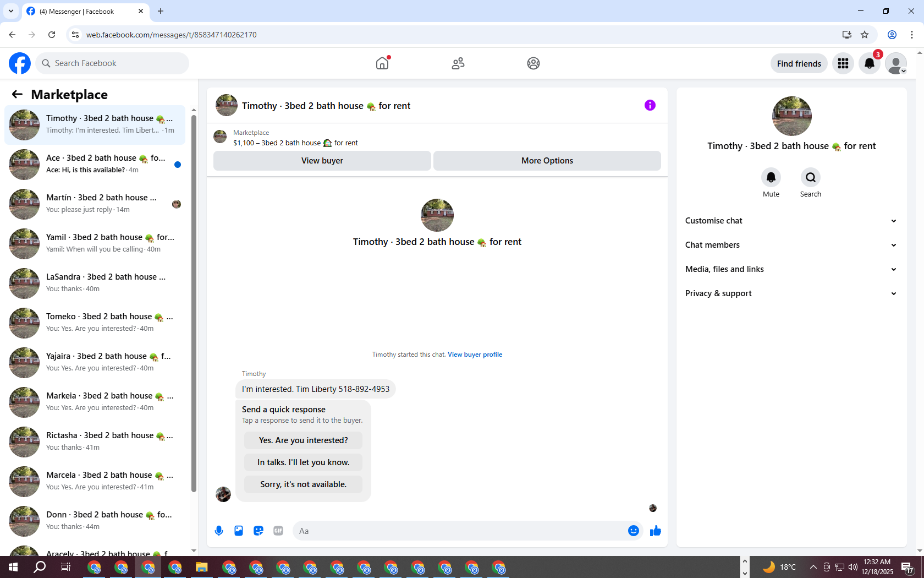Viewport: 924px width, 578px height.
Task: Open Task View in taskbar
Action: [x=66, y=567]
